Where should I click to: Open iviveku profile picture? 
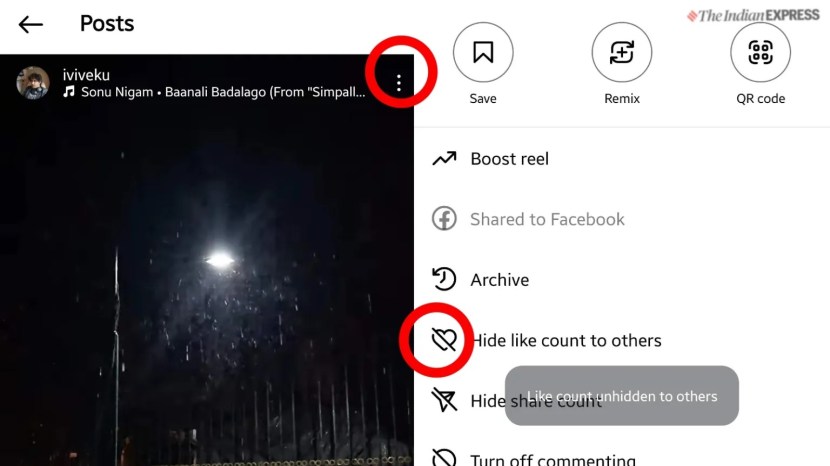(x=33, y=83)
